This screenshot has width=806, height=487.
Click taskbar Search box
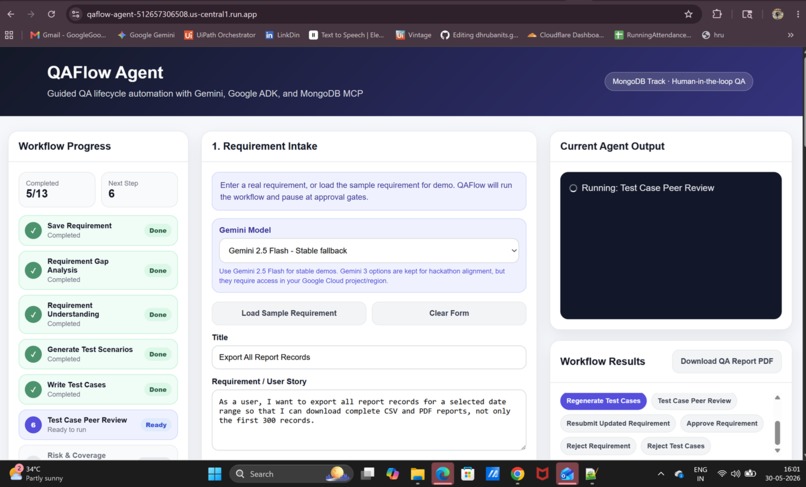(x=291, y=474)
